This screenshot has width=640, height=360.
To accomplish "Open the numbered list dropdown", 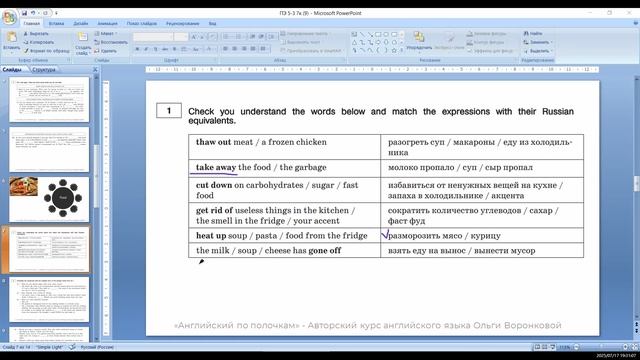I will tap(240, 37).
